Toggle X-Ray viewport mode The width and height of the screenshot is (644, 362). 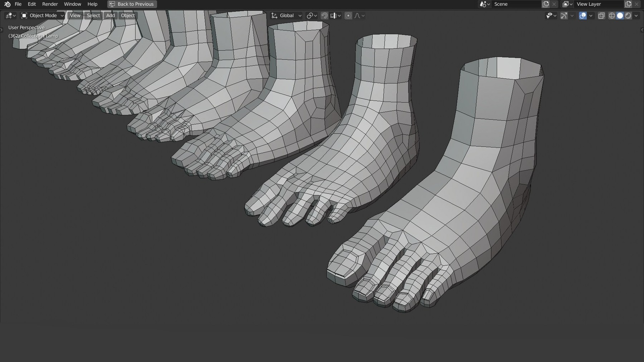tap(602, 15)
